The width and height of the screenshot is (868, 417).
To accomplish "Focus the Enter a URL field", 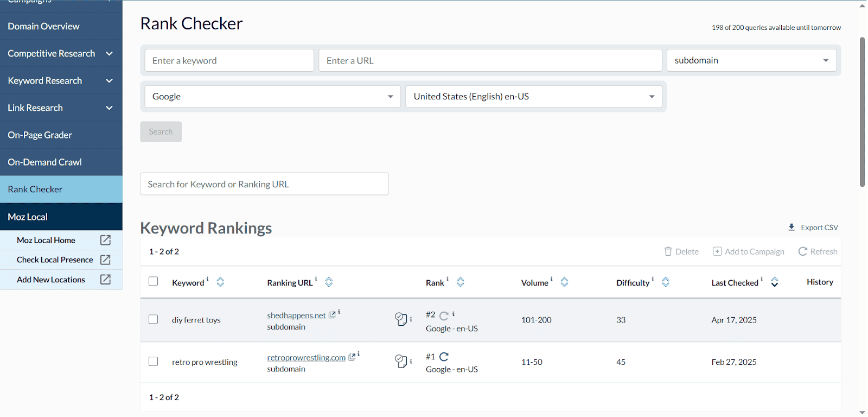I will coord(490,60).
